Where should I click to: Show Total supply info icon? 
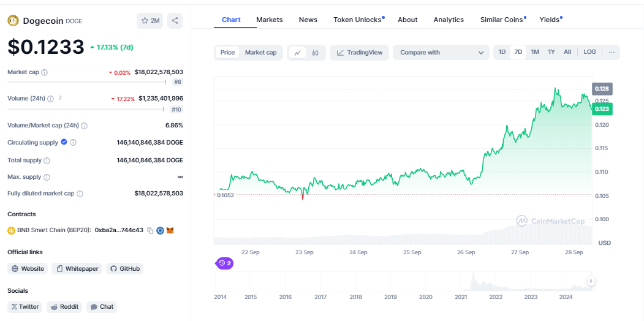(47, 160)
